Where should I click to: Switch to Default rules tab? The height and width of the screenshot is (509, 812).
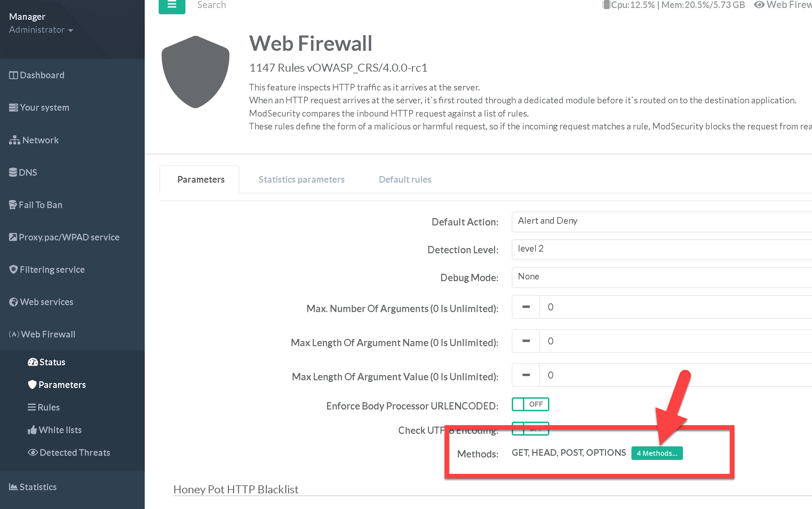point(405,180)
